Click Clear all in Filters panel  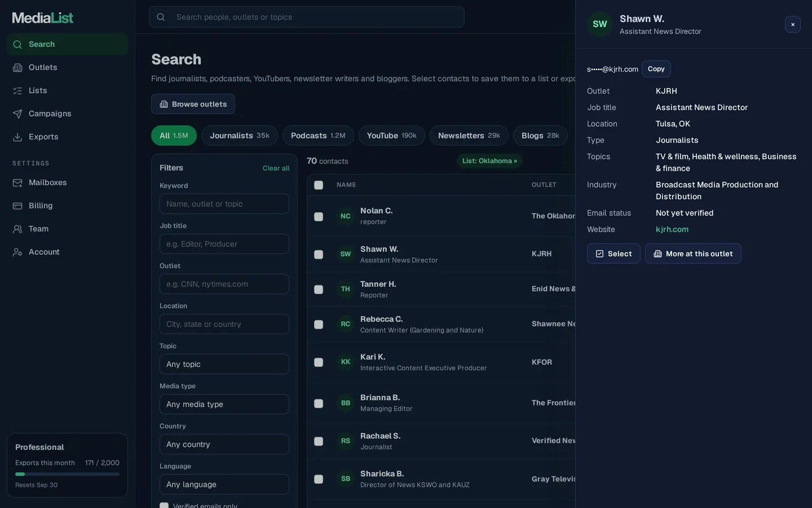click(x=276, y=168)
